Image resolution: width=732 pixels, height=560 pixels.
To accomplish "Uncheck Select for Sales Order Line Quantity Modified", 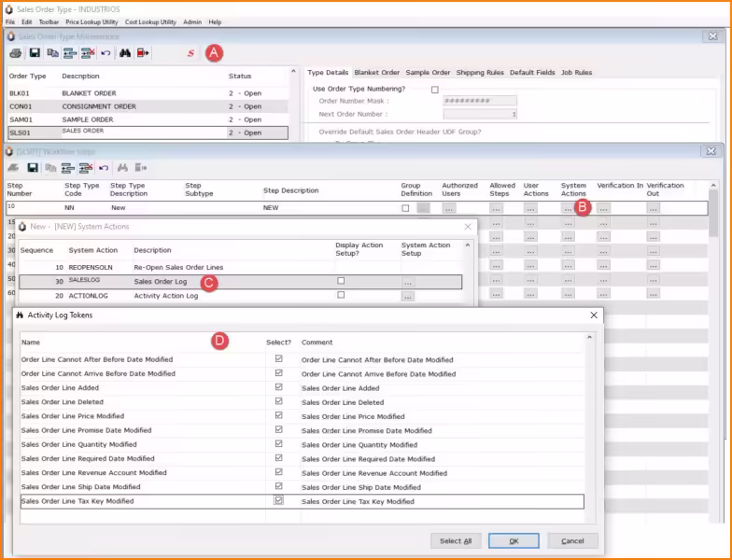I will [278, 443].
